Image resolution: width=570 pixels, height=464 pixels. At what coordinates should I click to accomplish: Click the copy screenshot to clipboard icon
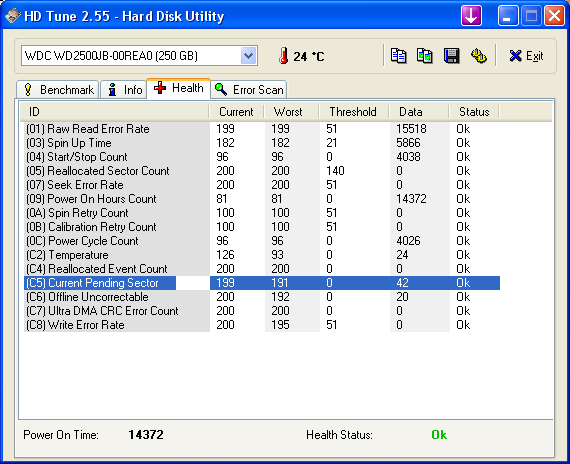[425, 56]
